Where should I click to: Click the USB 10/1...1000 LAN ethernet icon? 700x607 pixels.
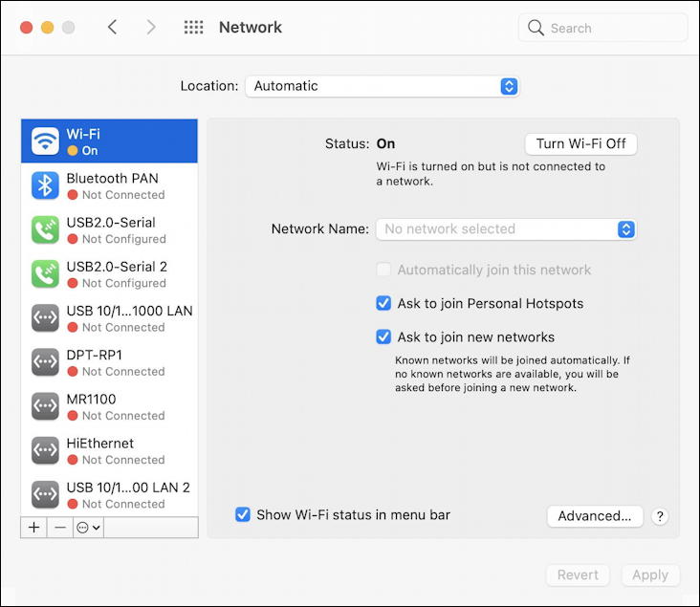click(45, 317)
